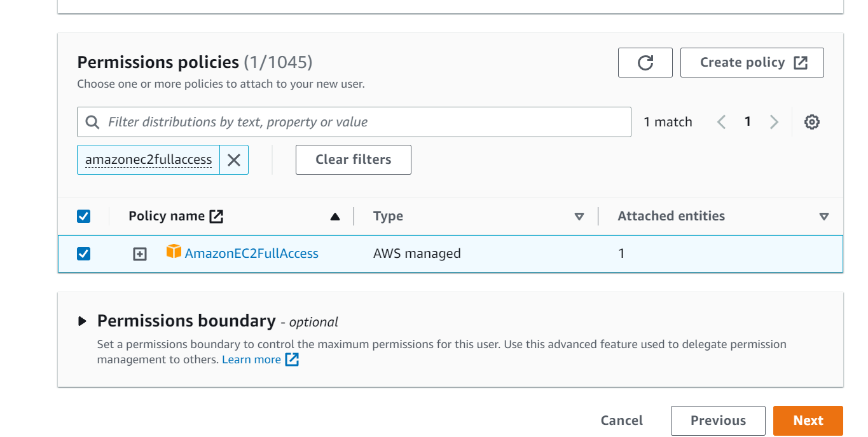Image resolution: width=868 pixels, height=437 pixels.
Task: Uncheck the AmazonEC2FullAccess row checkbox
Action: pos(83,254)
